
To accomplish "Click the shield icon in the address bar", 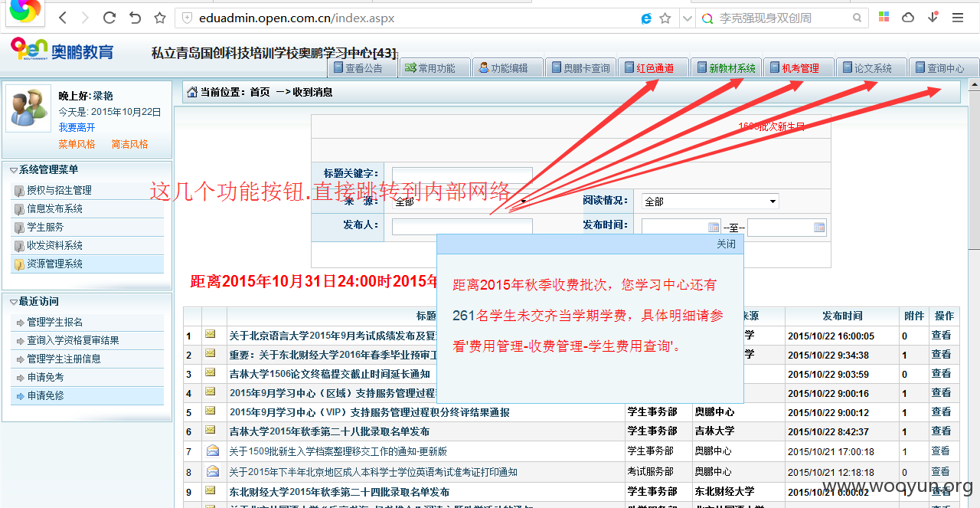I will [x=187, y=18].
